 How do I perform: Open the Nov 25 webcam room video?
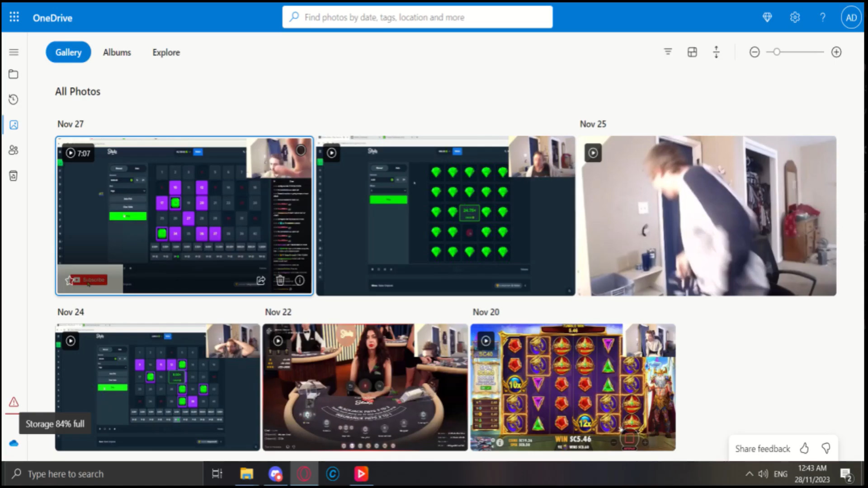[707, 216]
